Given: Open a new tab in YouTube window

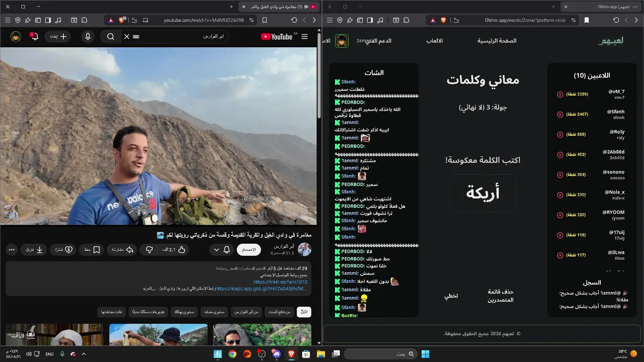Looking at the screenshot, I should (x=231, y=7).
